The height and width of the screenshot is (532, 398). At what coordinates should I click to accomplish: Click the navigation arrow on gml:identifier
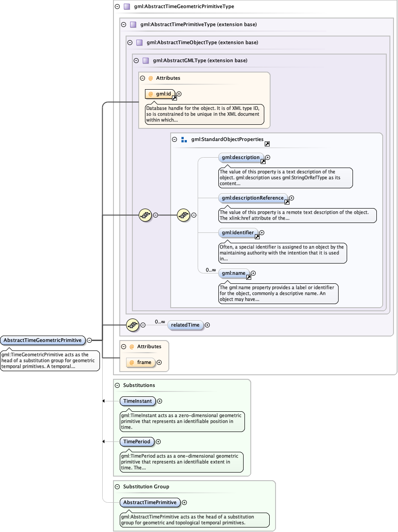pyautogui.click(x=257, y=236)
